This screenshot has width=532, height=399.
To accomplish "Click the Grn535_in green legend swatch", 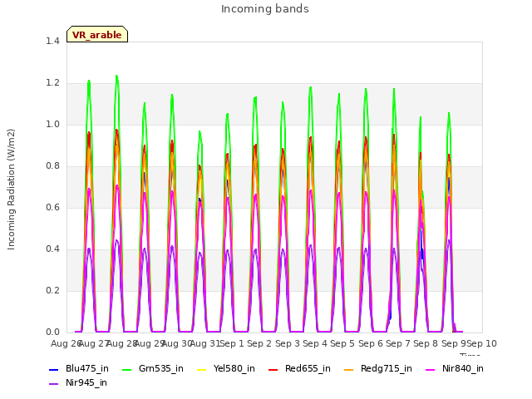I will point(126,369).
